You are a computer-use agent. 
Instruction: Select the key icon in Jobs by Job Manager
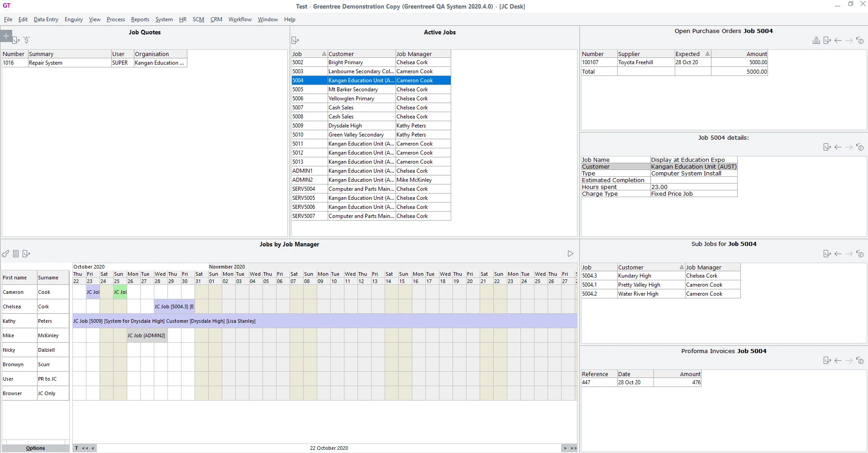[5, 254]
